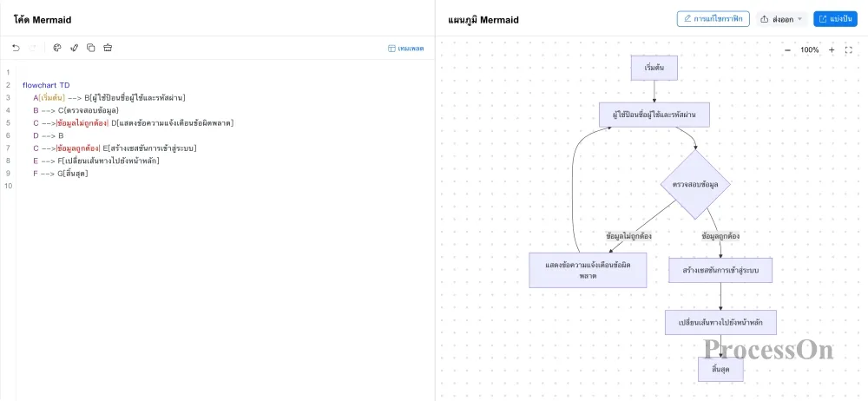Click the แผนภูมิ Mermaid panel title
The width and height of the screenshot is (868, 401).
[x=483, y=20]
